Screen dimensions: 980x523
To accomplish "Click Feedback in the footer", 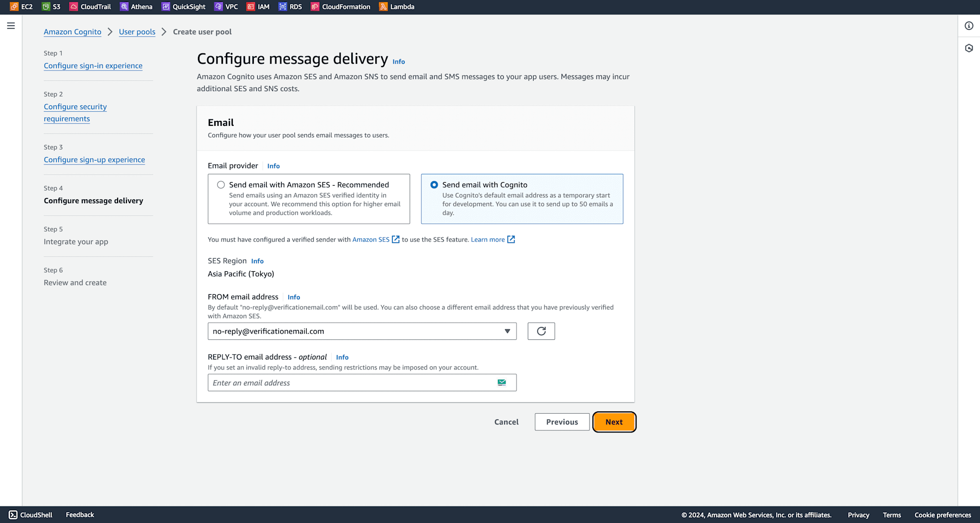I will (80, 515).
